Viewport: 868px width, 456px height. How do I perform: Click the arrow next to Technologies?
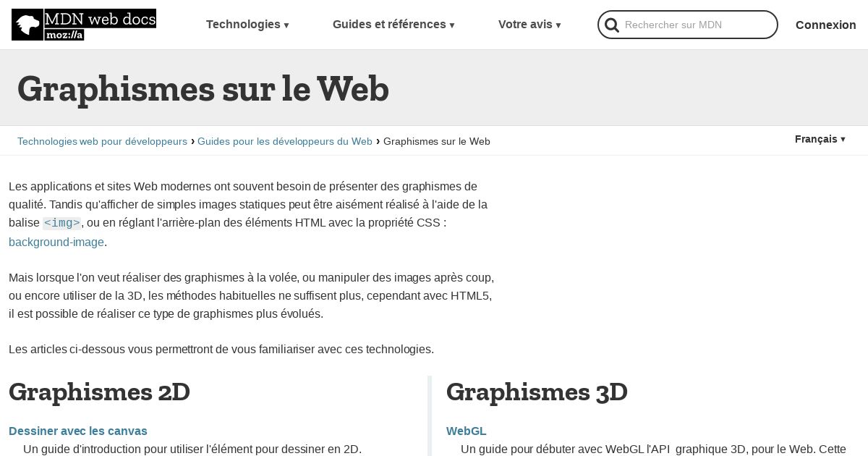click(x=286, y=25)
